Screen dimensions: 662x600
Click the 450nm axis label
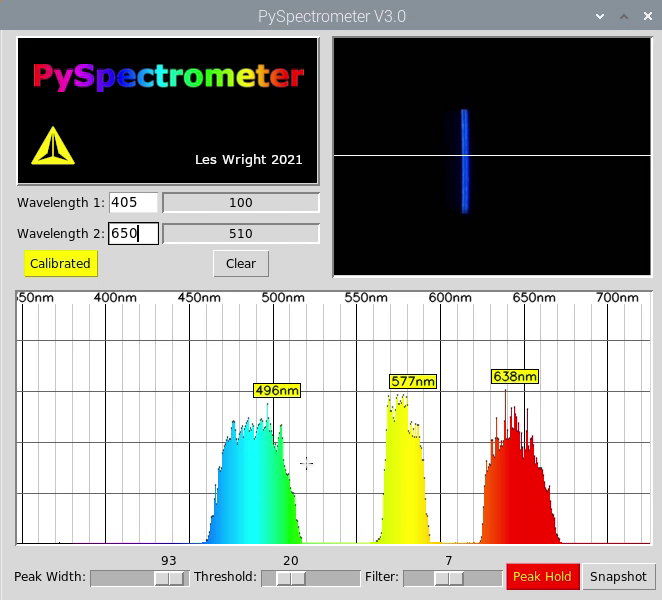pos(199,298)
